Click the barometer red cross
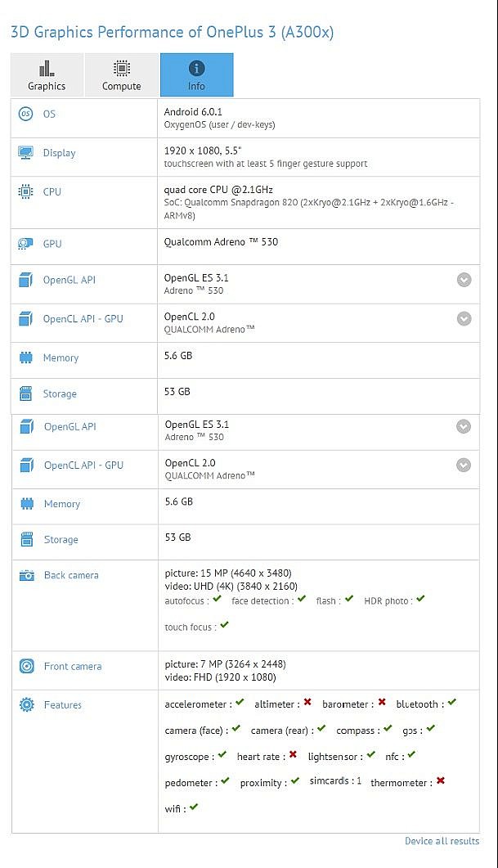 (382, 702)
